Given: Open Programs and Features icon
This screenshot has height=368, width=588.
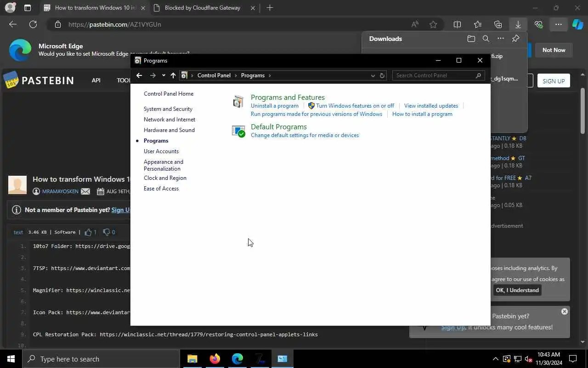Looking at the screenshot, I should click(x=238, y=102).
